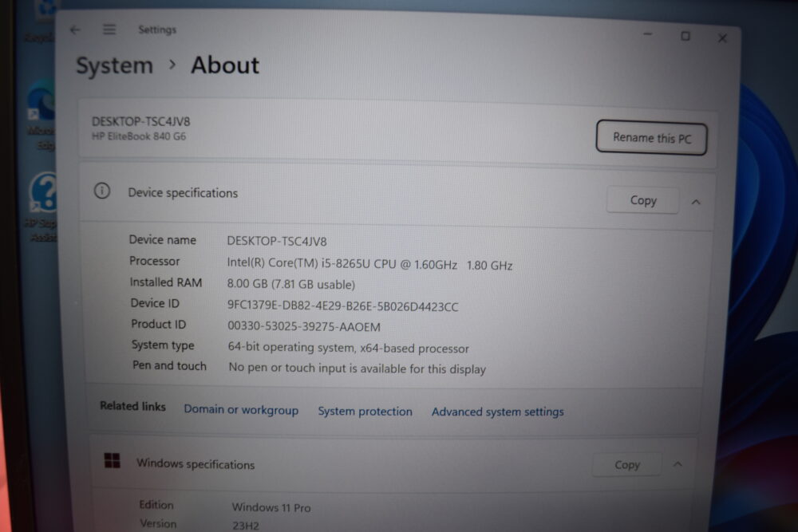The image size is (798, 532).
Task: Click the Version value 23H2
Action: (x=246, y=526)
